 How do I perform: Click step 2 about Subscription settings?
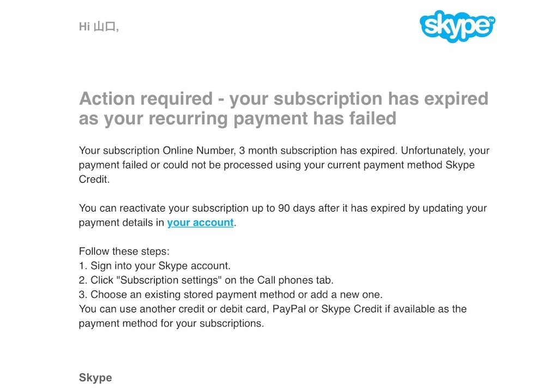pyautogui.click(x=206, y=280)
